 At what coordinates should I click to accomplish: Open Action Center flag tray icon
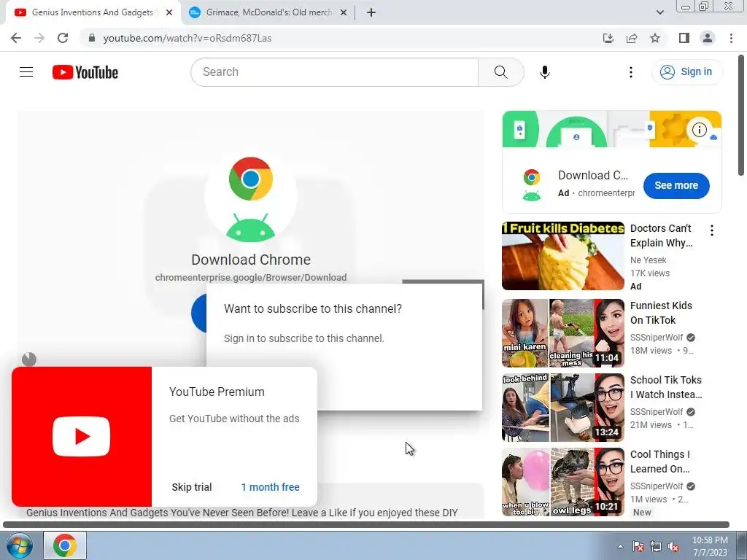point(638,546)
